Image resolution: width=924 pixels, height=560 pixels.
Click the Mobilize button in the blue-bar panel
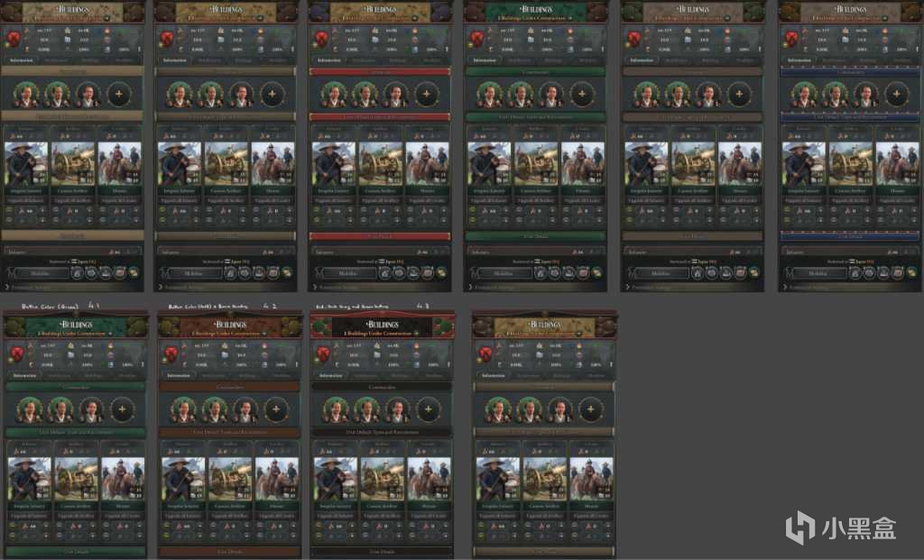[x=818, y=273]
